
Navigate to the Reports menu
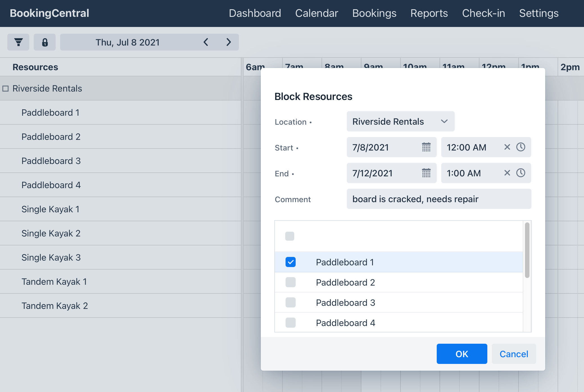click(x=429, y=13)
